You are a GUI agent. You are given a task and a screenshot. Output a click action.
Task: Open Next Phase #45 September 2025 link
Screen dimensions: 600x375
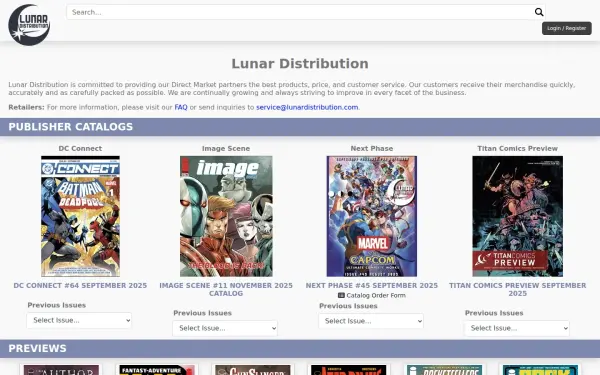pos(372,285)
